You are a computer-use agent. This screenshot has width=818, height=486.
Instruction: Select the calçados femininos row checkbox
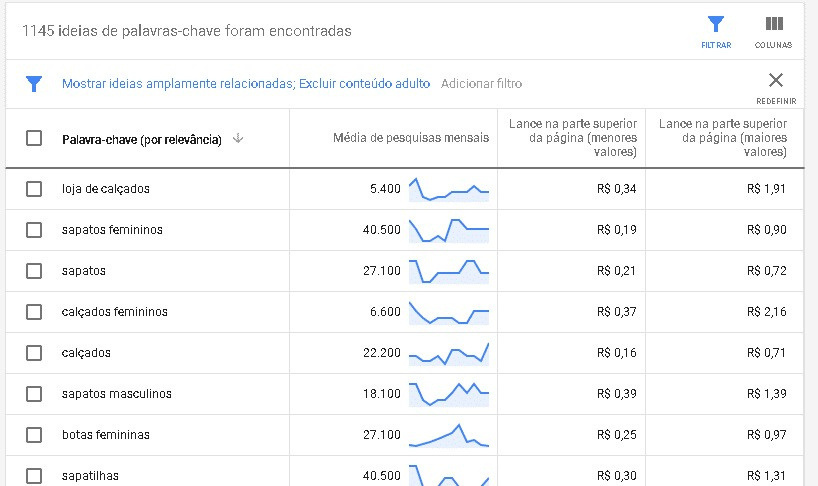[34, 312]
